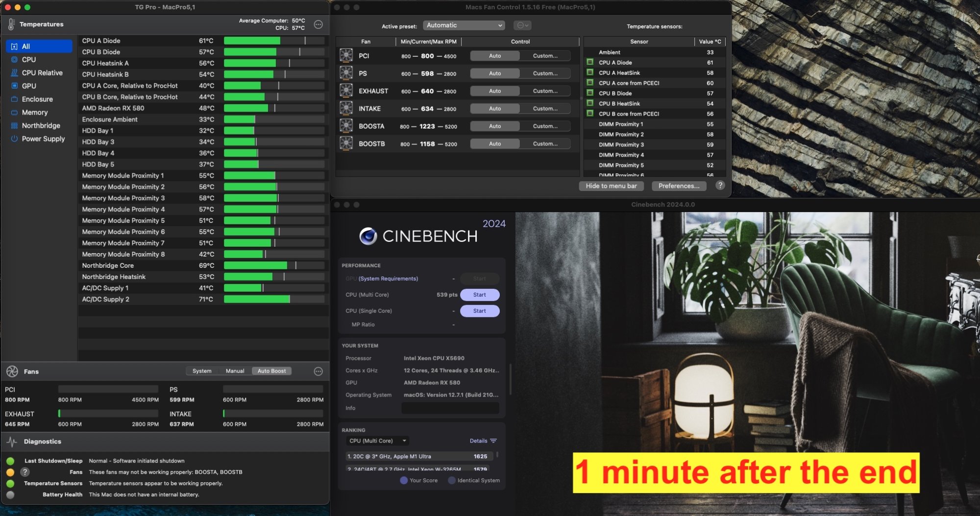The height and width of the screenshot is (516, 980).
Task: Click the chip icon next to CPU A Diode sensor
Action: (x=590, y=62)
